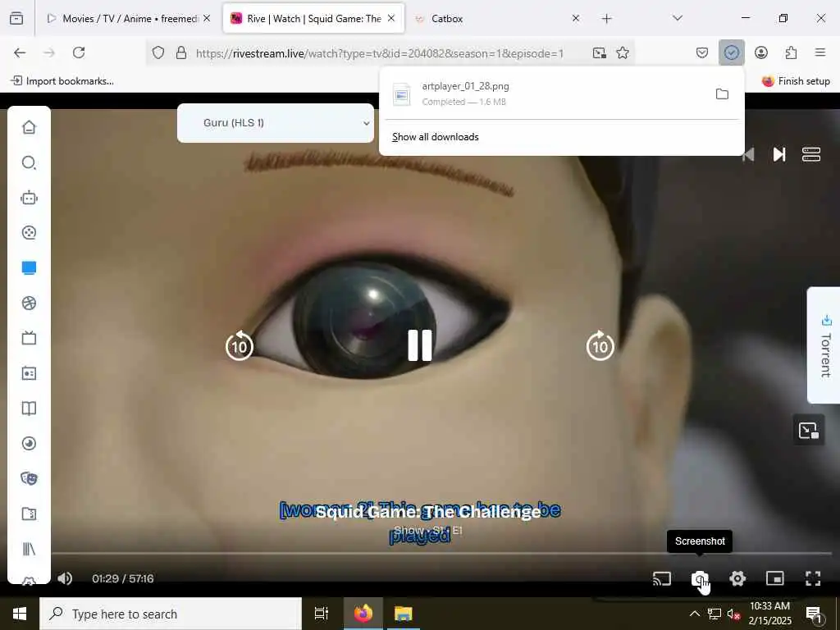Click the mini player icon on the right edge
This screenshot has width=840, height=630.
click(808, 431)
